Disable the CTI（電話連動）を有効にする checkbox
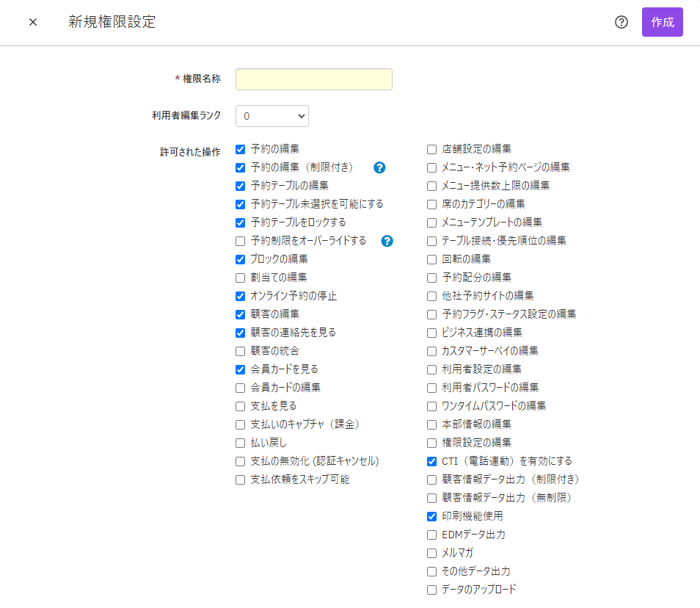The width and height of the screenshot is (700, 608). pos(431,461)
